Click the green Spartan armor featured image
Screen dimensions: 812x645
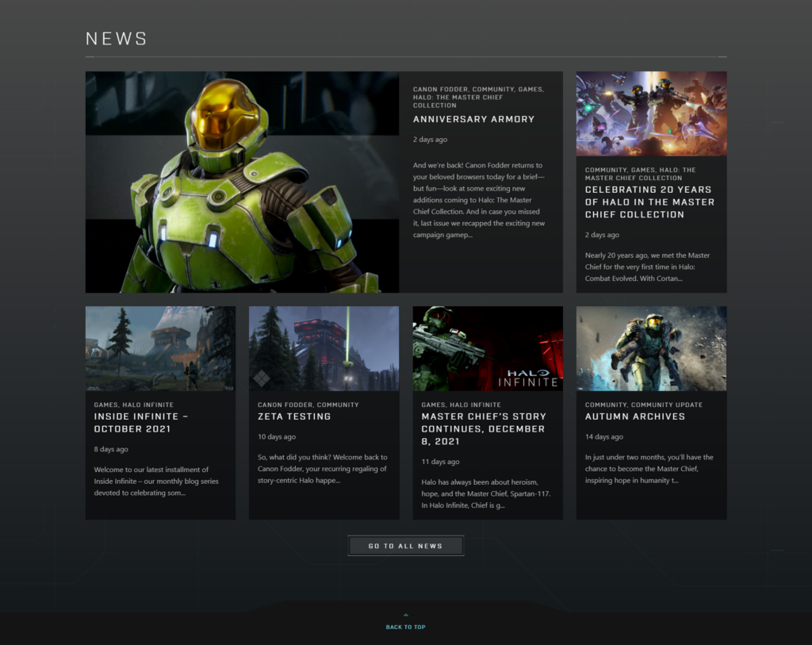[243, 182]
